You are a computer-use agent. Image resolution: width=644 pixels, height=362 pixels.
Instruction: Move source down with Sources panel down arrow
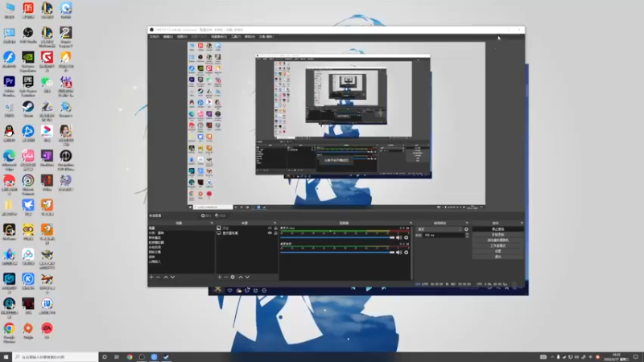[x=247, y=277]
